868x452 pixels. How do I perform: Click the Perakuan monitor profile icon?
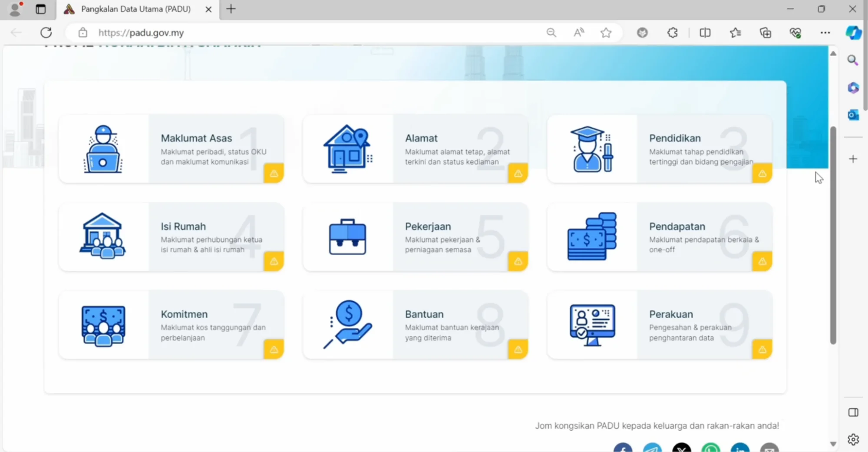click(592, 325)
